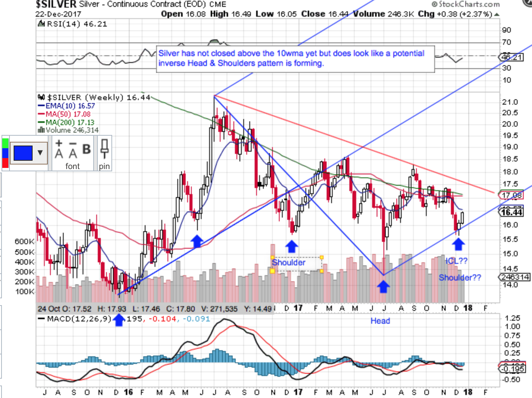Click the 'RSI(14) 46.21' indicator label
This screenshot has height=398, width=532.
[77, 24]
